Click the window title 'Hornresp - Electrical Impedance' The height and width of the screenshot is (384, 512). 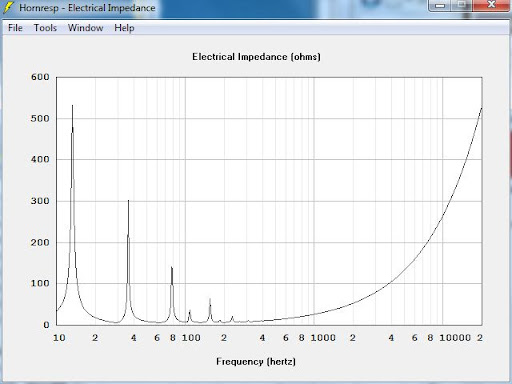[x=87, y=8]
